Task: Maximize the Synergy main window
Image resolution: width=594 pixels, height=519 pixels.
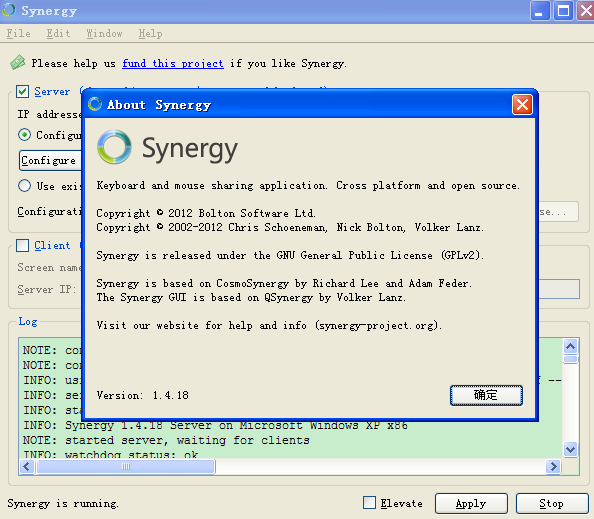Action: pyautogui.click(x=563, y=10)
